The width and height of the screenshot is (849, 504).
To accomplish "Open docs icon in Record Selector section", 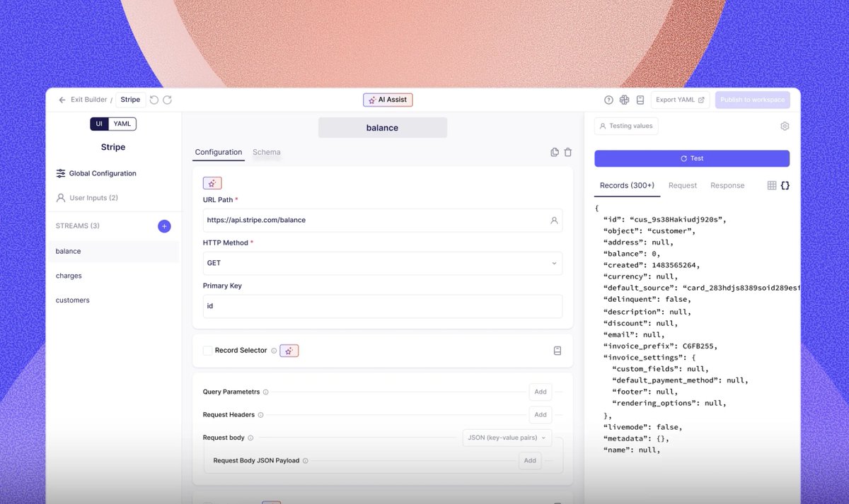I will (x=558, y=351).
